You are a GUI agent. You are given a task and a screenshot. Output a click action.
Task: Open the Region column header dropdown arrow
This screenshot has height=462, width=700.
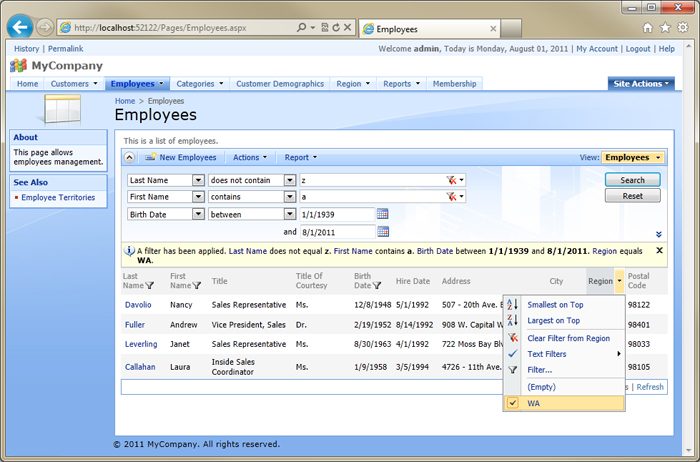coord(619,281)
